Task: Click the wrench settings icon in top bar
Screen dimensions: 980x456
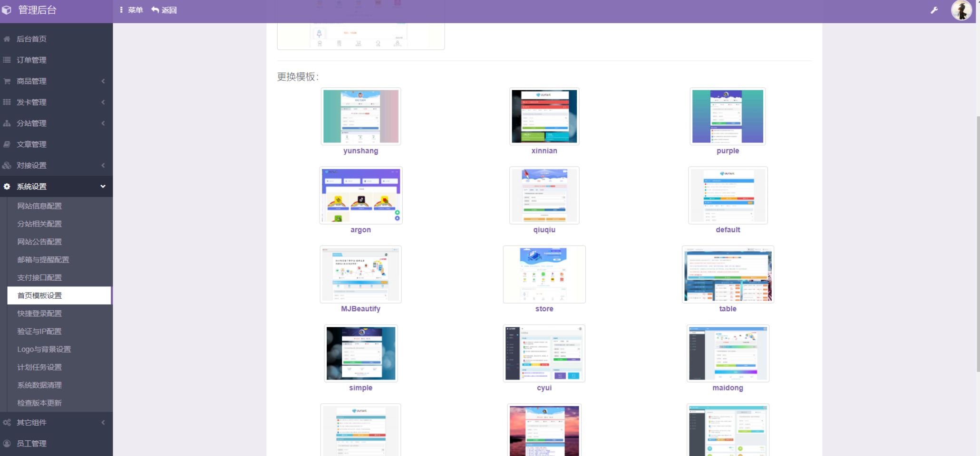Action: coord(935,9)
